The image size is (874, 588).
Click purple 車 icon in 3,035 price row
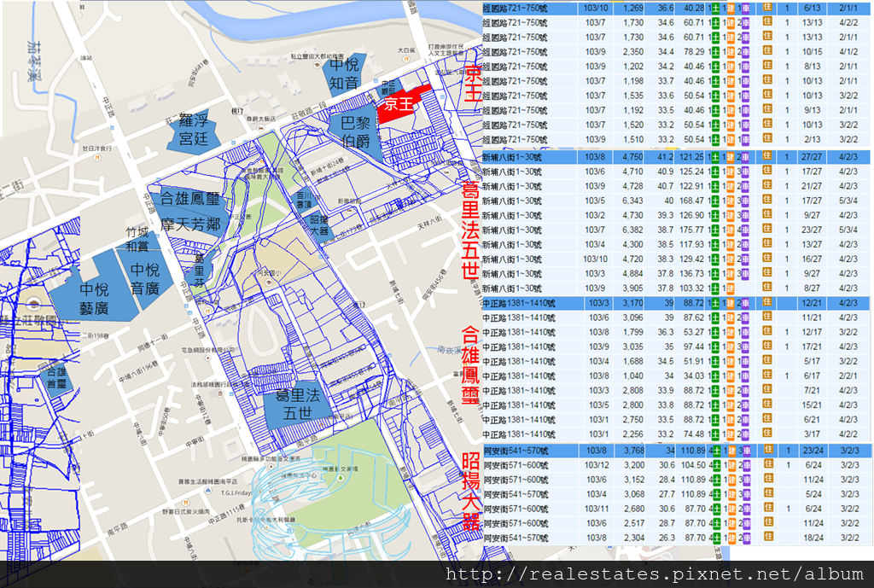746,346
